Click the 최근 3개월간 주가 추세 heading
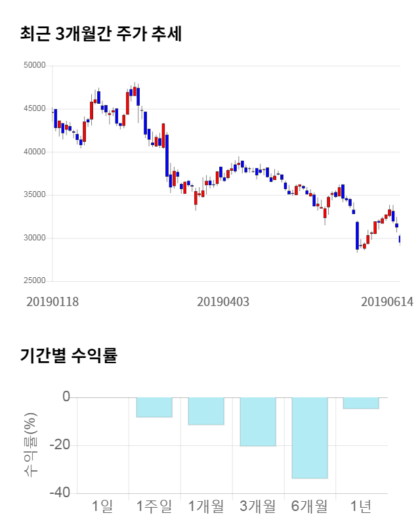This screenshot has width=420, height=532. [101, 34]
